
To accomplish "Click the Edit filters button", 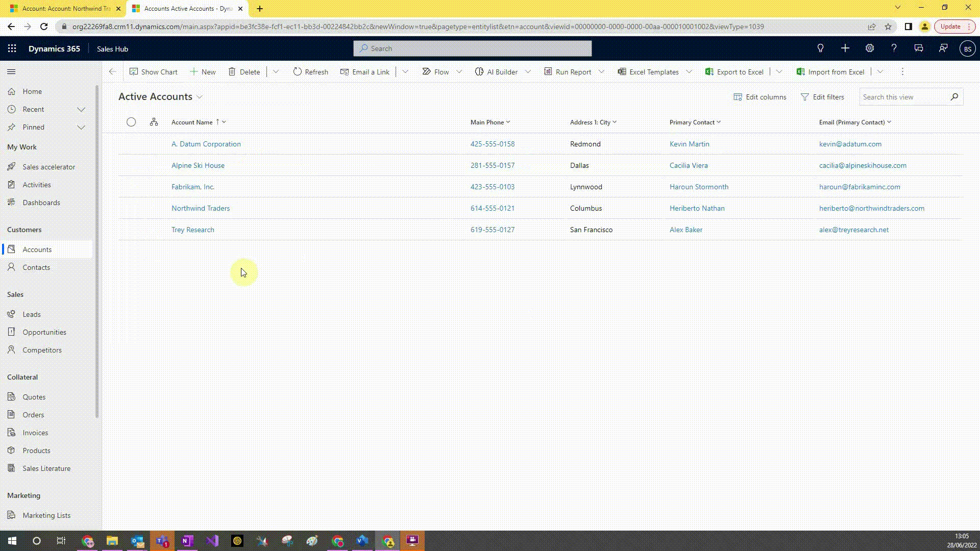I will [822, 97].
